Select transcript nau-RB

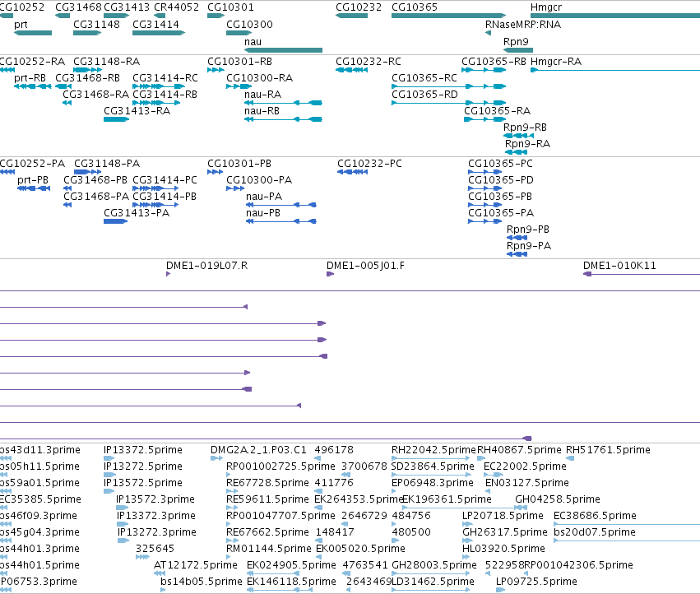[x=283, y=119]
